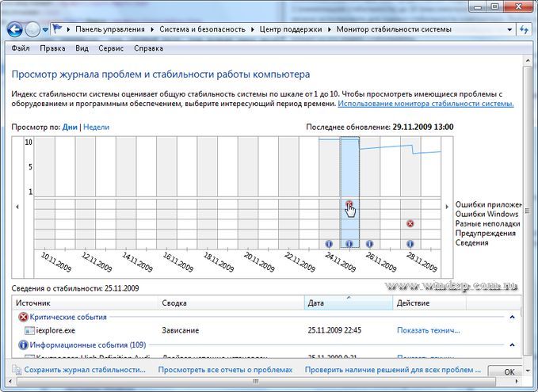Screen dimensions: 538x392
Task: Click the blue Информационные события group icon
Action: tap(23, 344)
